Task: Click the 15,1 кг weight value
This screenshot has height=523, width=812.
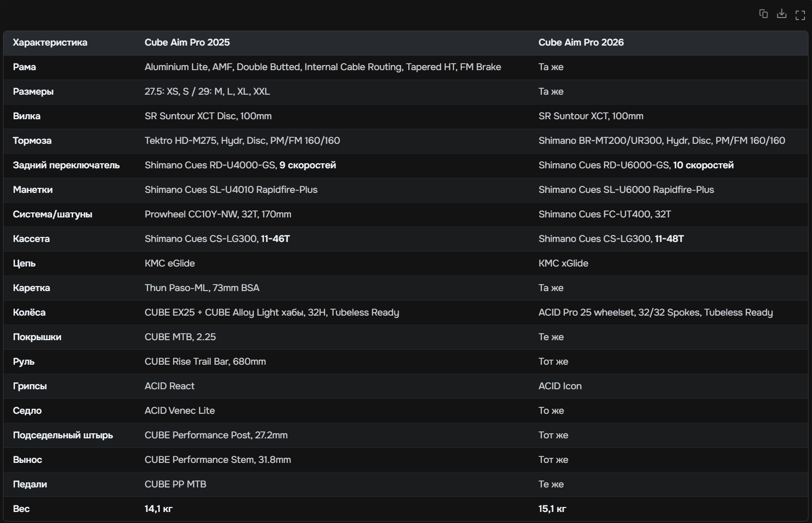Action: pos(552,509)
